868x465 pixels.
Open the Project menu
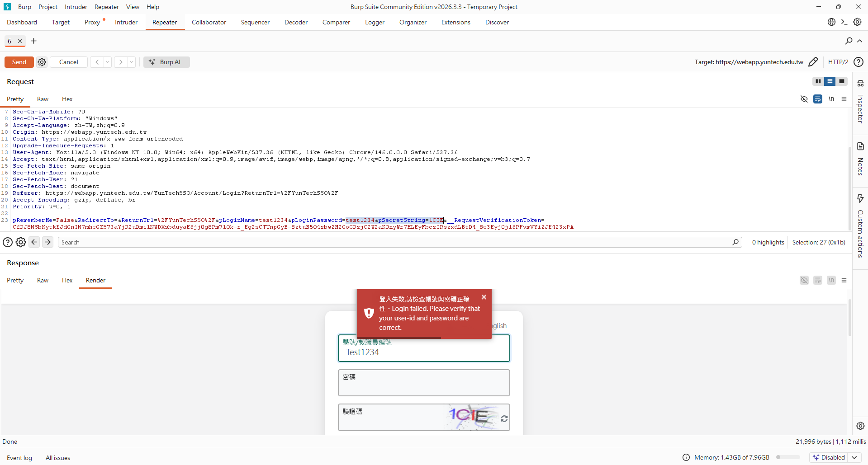click(x=48, y=7)
